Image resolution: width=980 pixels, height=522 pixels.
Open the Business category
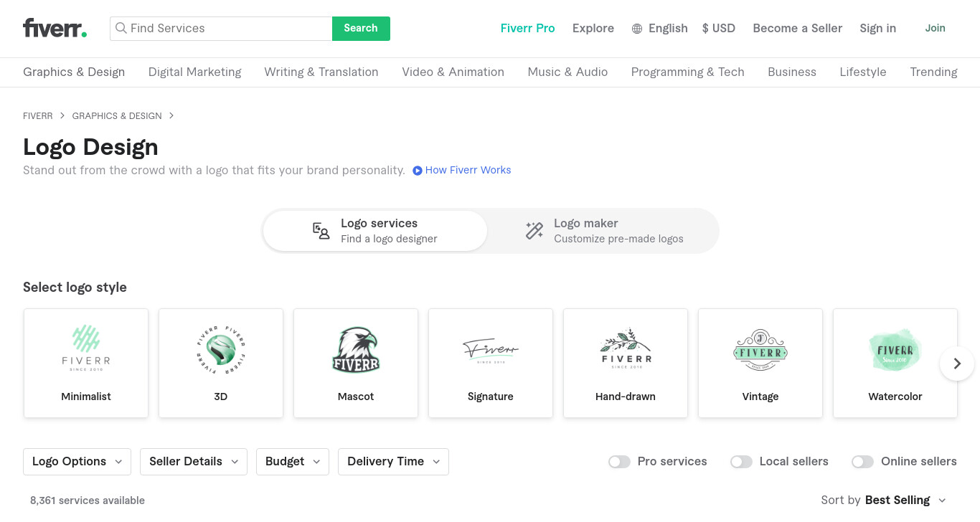(x=792, y=72)
